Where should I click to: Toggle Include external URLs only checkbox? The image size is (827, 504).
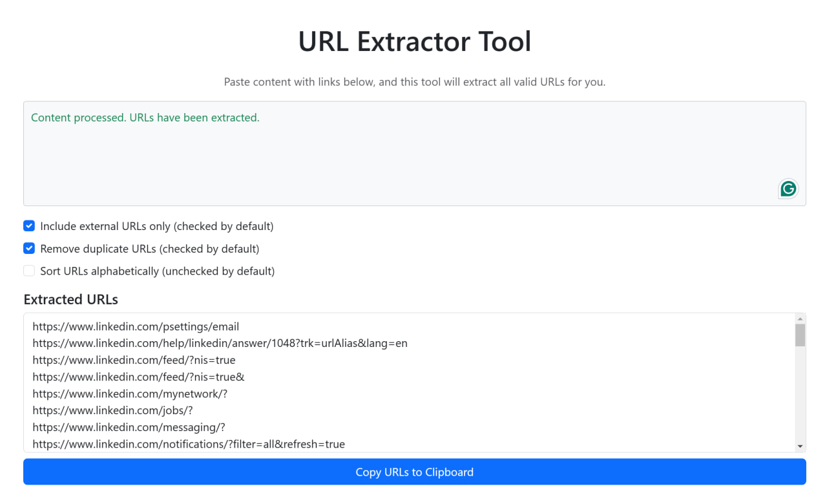[29, 226]
